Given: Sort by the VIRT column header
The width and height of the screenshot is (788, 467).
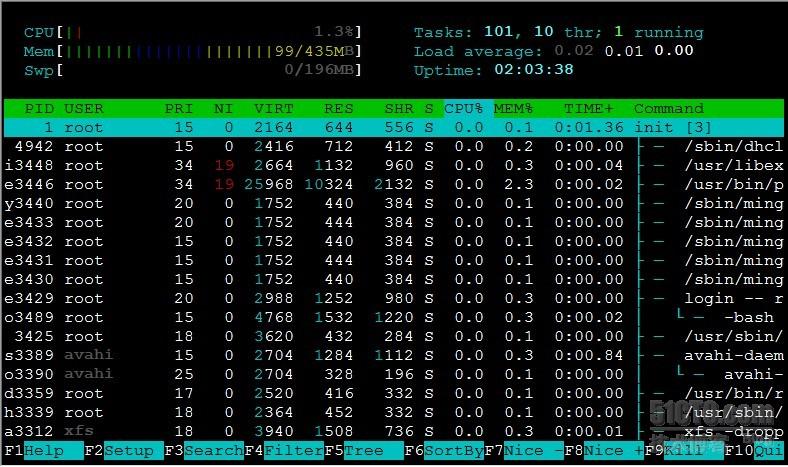Looking at the screenshot, I should pyautogui.click(x=273, y=109).
